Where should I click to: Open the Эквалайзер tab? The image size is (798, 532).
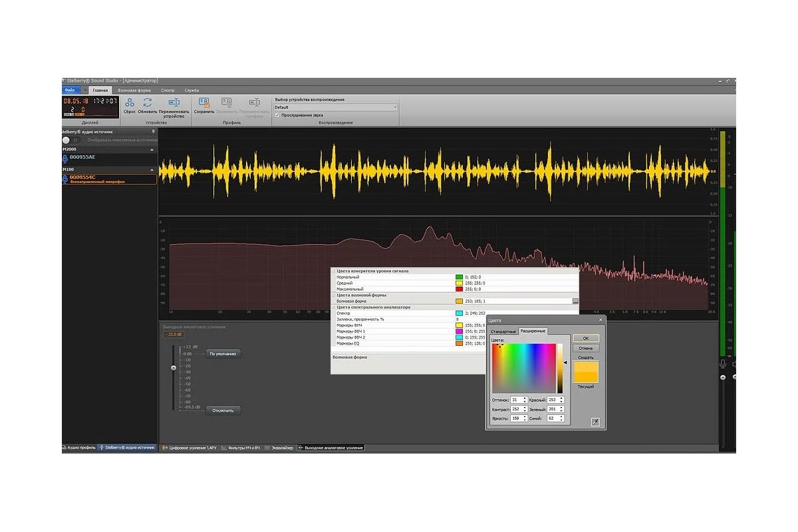(x=279, y=448)
